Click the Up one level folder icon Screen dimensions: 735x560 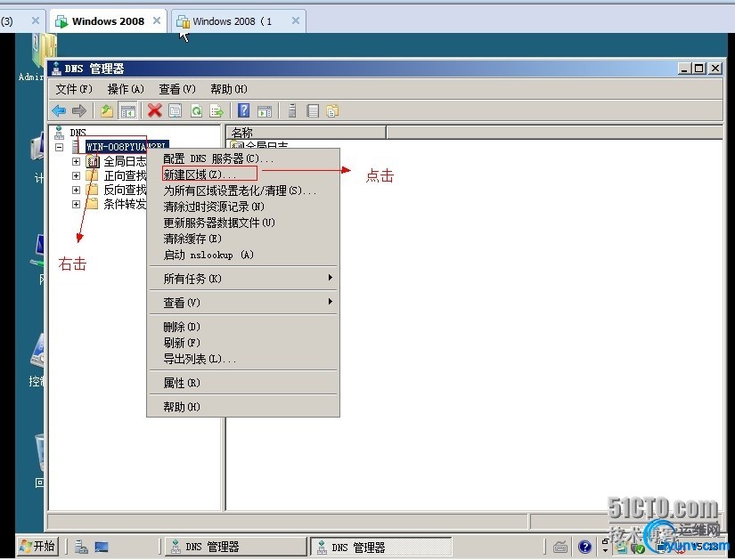point(107,111)
